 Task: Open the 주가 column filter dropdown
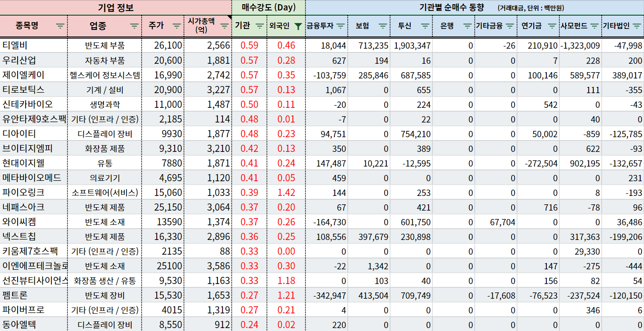pyautogui.click(x=176, y=26)
